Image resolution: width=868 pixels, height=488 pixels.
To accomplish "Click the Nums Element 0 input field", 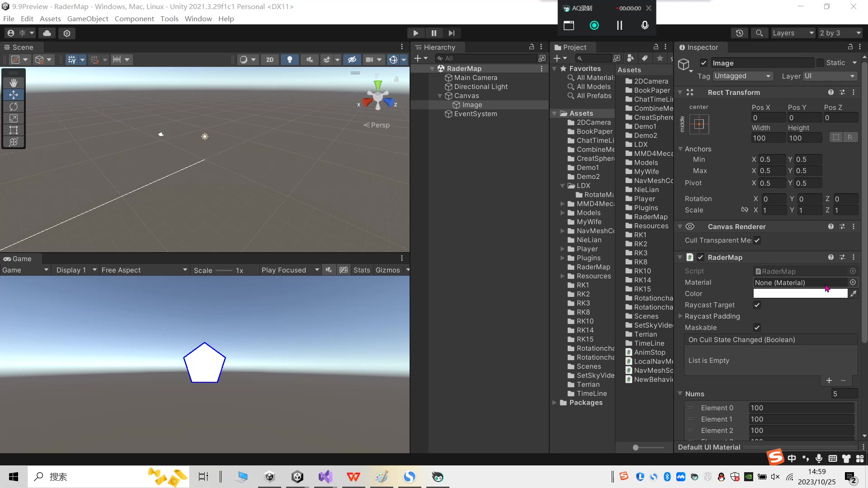I will pos(801,408).
